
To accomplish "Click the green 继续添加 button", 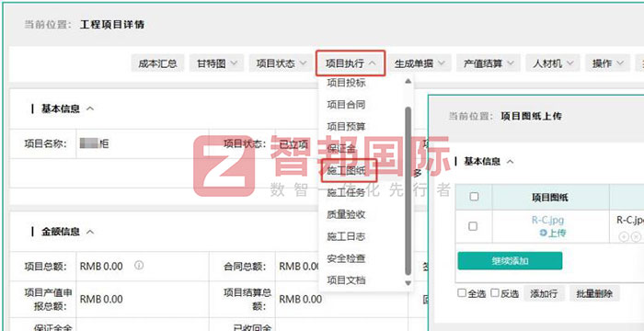I will tap(510, 261).
